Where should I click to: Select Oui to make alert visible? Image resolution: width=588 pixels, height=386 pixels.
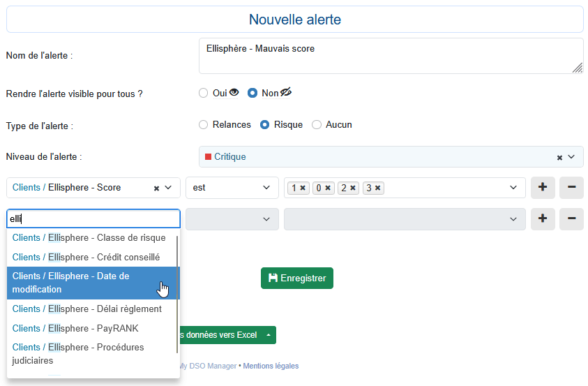(x=203, y=93)
